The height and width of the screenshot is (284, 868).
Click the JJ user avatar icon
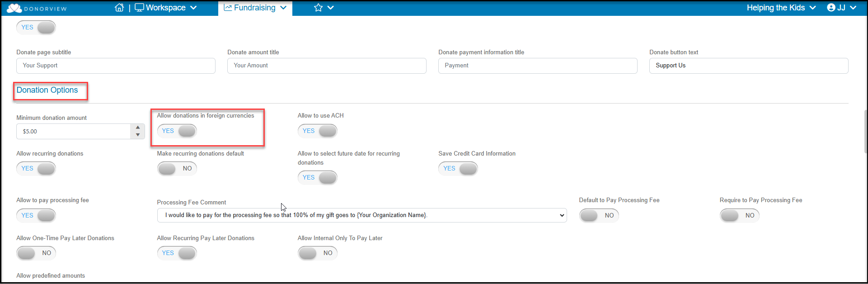coord(831,8)
